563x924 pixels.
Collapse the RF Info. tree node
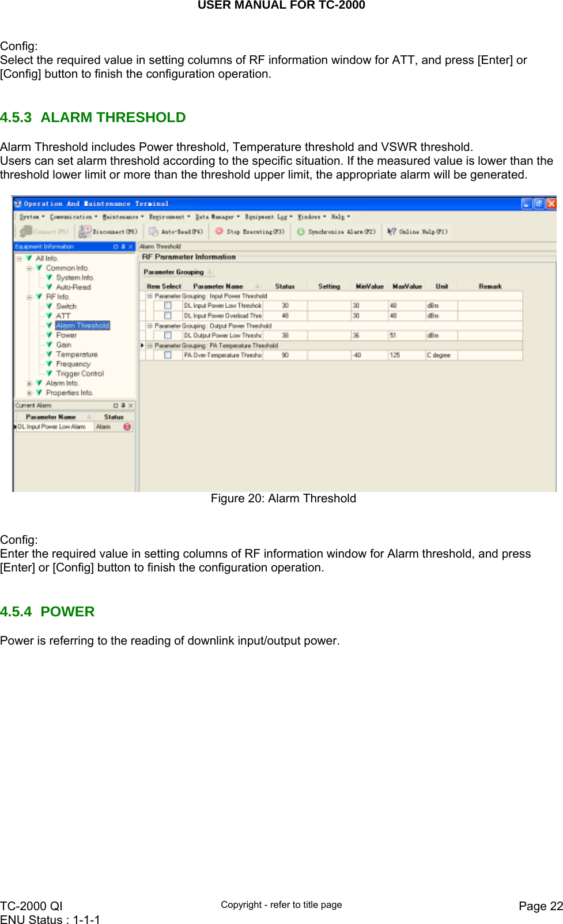(29, 297)
